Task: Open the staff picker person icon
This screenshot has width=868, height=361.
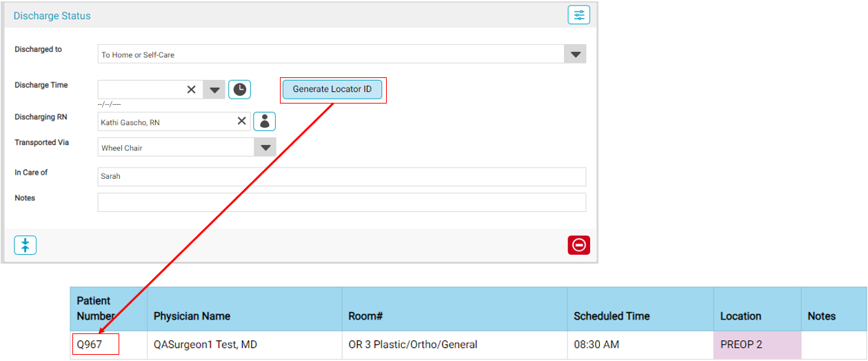Action: pos(264,121)
